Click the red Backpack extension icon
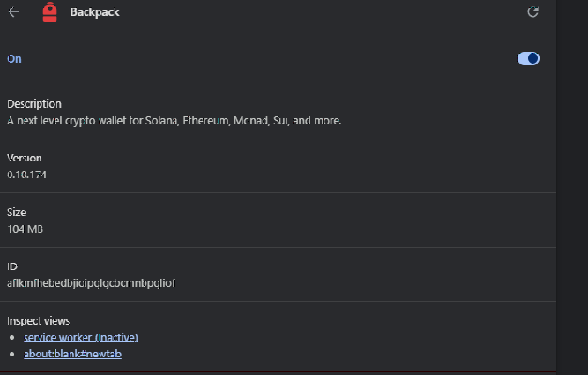The image size is (588, 375). 49,12
